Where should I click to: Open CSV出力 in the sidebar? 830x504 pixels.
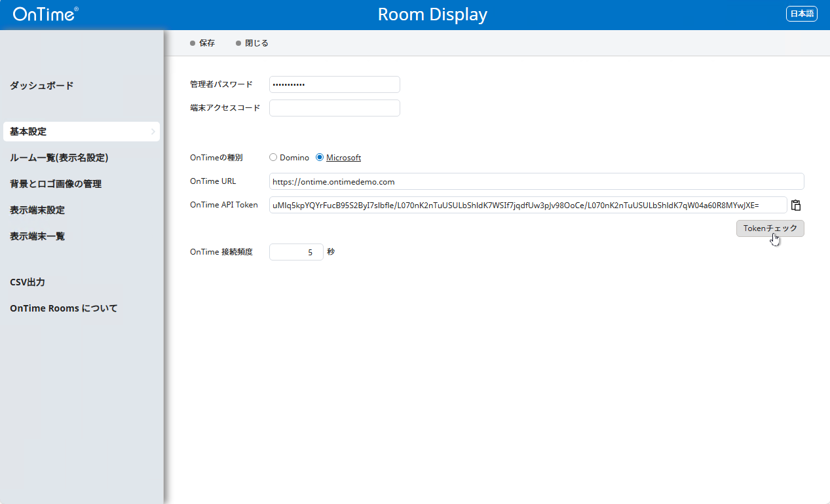[x=28, y=282]
